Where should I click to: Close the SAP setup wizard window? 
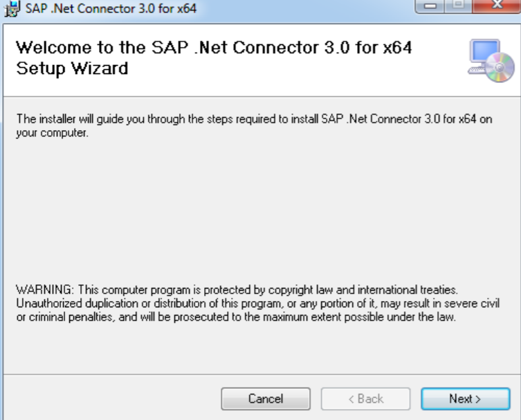[497, 6]
